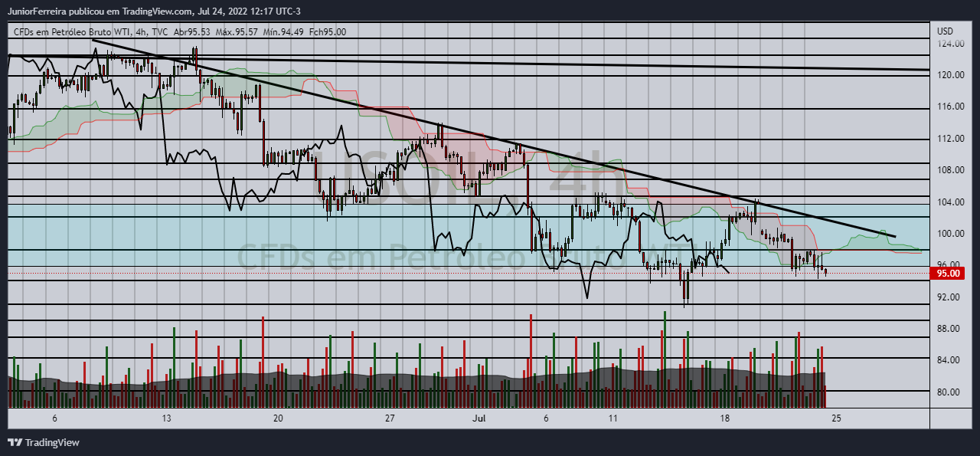The height and width of the screenshot is (456, 980).
Task: Click the 112.00 price axis label
Action: [949, 139]
